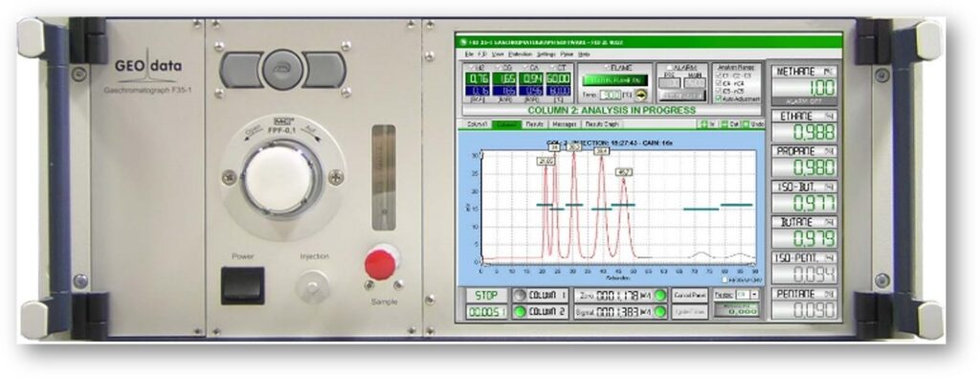Click the unit icon on ETHANE panel
The width and height of the screenshot is (980, 378).
[x=830, y=116]
